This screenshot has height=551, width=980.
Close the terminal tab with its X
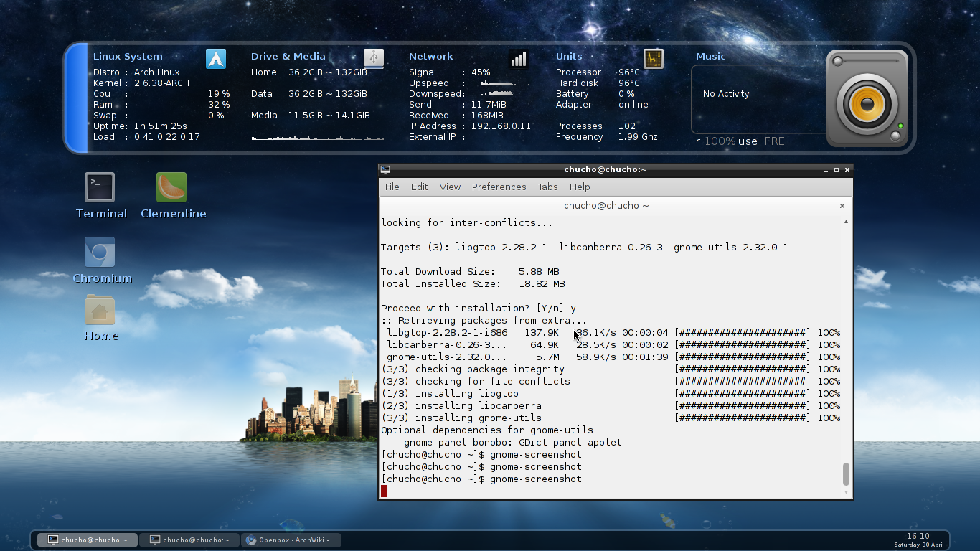point(842,205)
